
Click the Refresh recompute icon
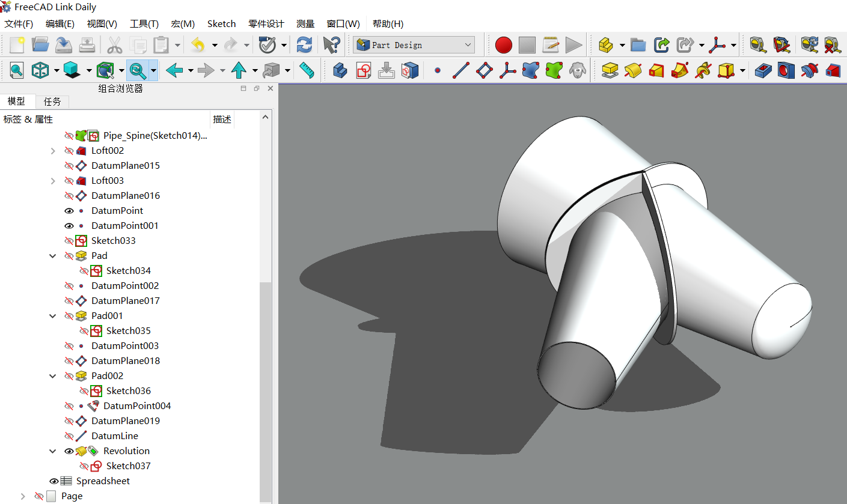(305, 45)
